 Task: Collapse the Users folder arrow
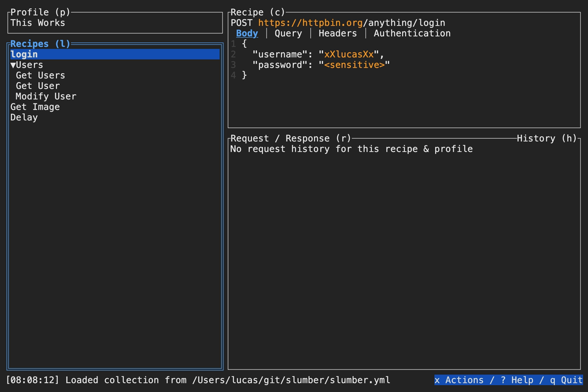click(x=13, y=65)
